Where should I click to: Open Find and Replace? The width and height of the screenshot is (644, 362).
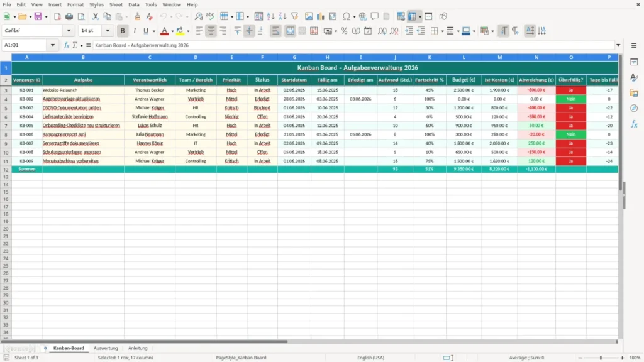click(x=198, y=16)
